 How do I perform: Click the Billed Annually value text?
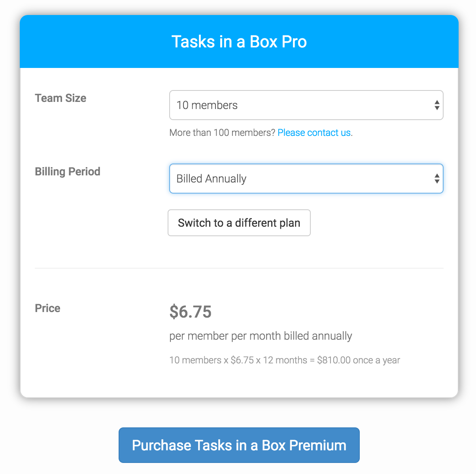(x=211, y=179)
